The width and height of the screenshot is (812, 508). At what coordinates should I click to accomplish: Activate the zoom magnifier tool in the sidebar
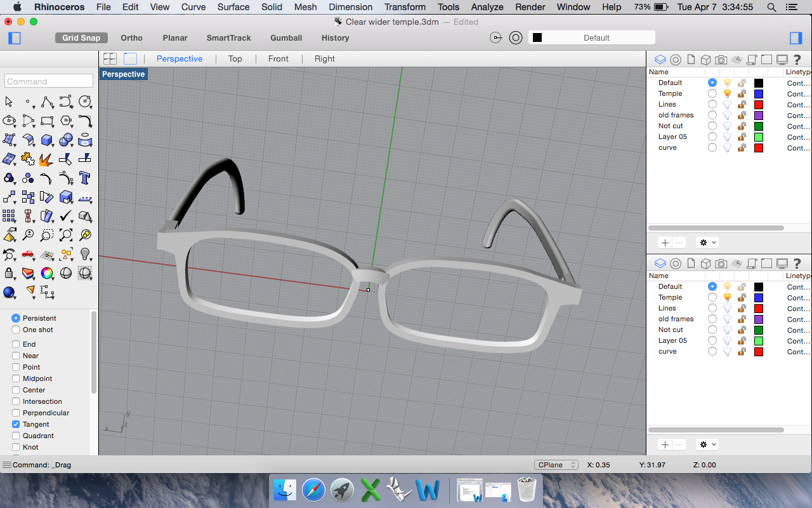coord(28,234)
